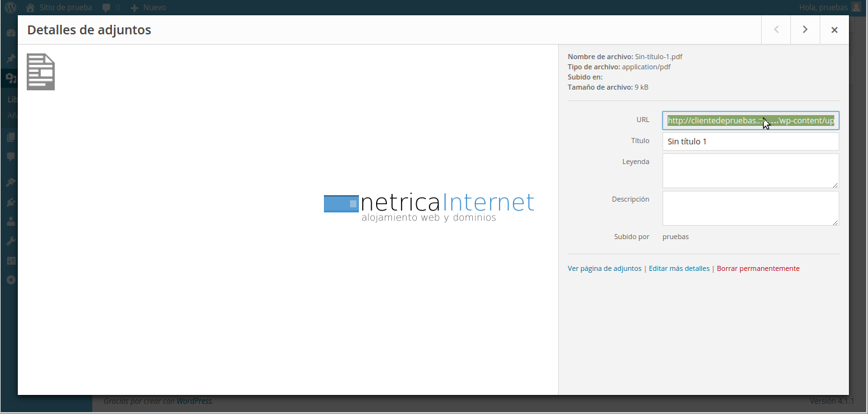Click the PDF document icon thumbnail
Screen dimensions: 868x414
[x=41, y=72]
